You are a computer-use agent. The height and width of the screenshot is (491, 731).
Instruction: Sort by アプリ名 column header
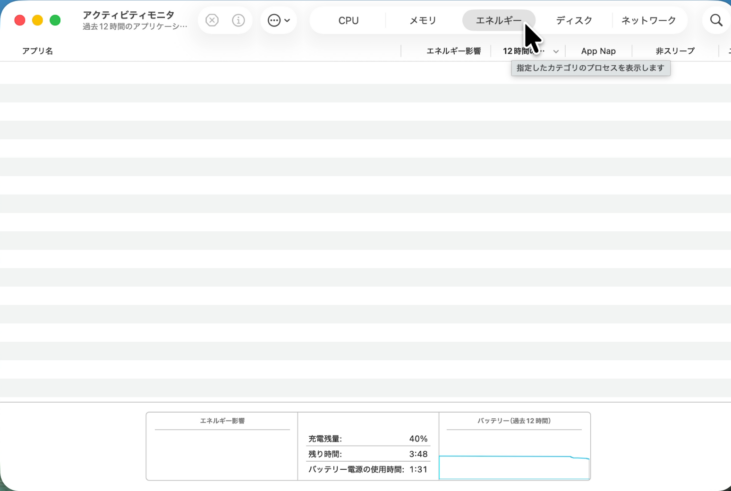coord(38,51)
